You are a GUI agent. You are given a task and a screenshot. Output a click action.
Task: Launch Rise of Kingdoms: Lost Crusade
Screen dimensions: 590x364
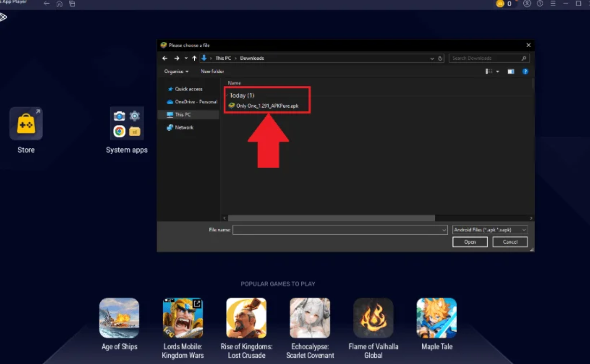pos(246,318)
